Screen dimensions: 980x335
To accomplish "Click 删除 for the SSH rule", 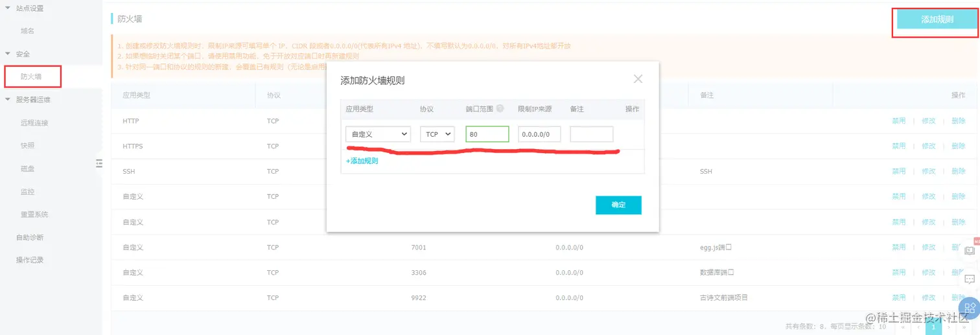I will [x=959, y=172].
